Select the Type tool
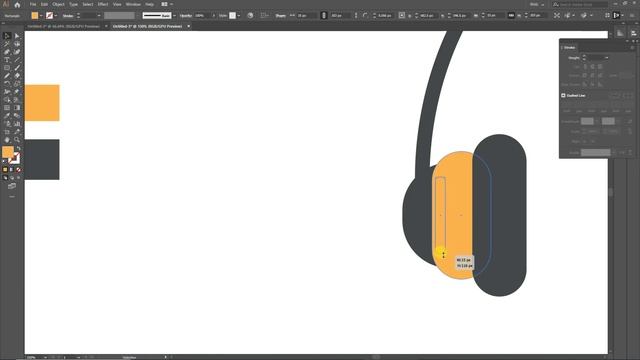The image size is (640, 360). pos(7,60)
